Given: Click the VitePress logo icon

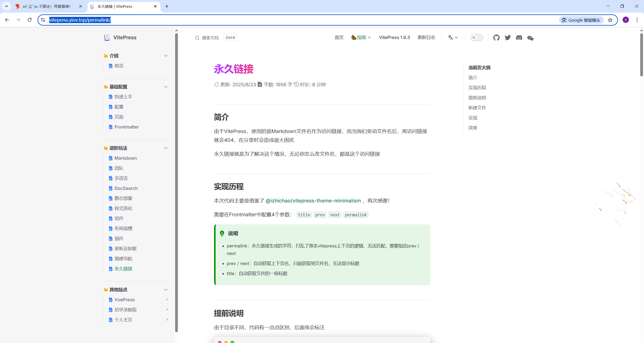Looking at the screenshot, I should pos(107,37).
